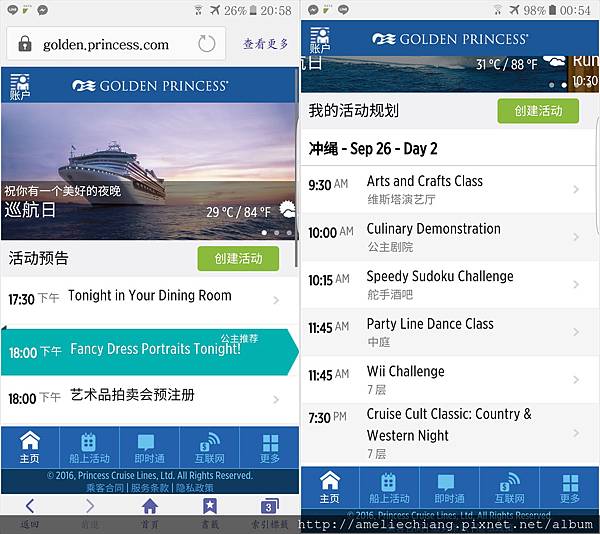
Task: Click the 我的活动规划 heading
Action: click(x=354, y=111)
